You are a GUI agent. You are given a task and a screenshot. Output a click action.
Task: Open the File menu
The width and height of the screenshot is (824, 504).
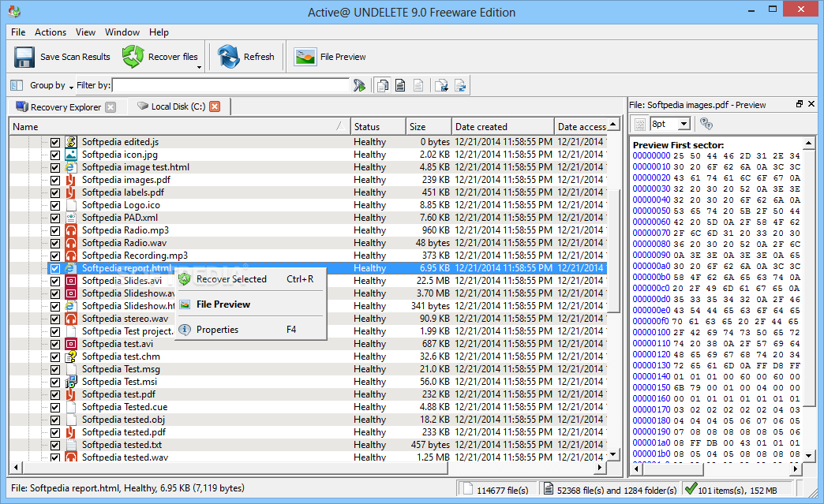tap(18, 32)
